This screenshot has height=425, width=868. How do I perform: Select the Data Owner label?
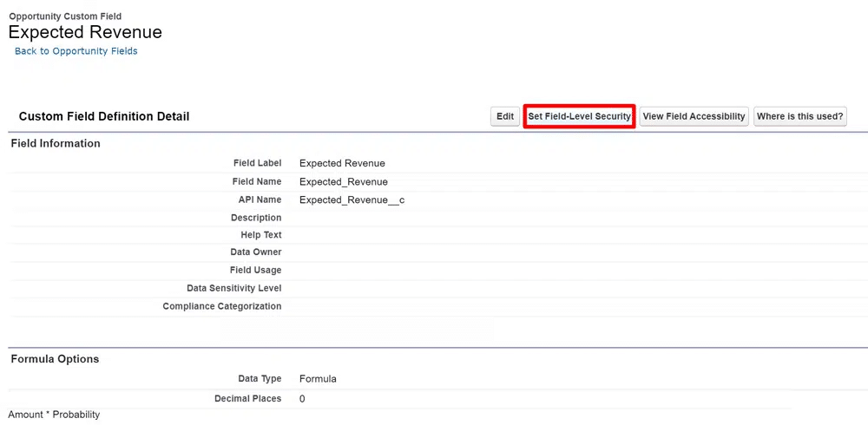(256, 252)
